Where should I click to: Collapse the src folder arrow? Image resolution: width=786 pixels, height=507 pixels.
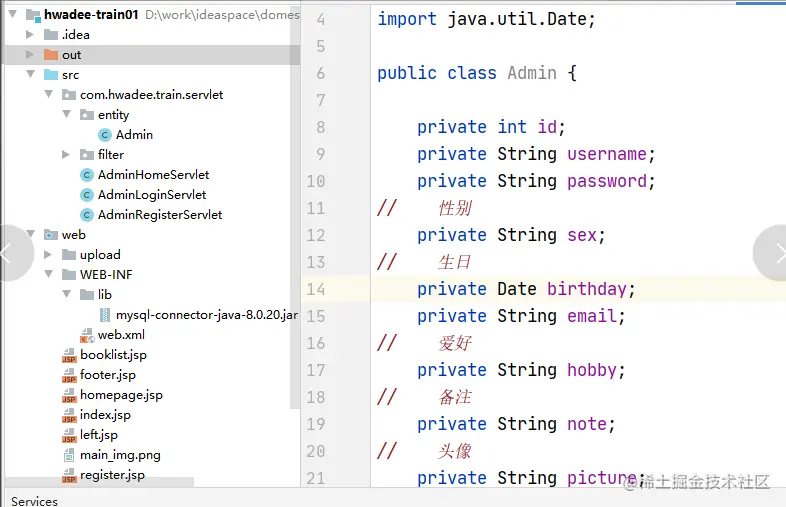coord(31,74)
